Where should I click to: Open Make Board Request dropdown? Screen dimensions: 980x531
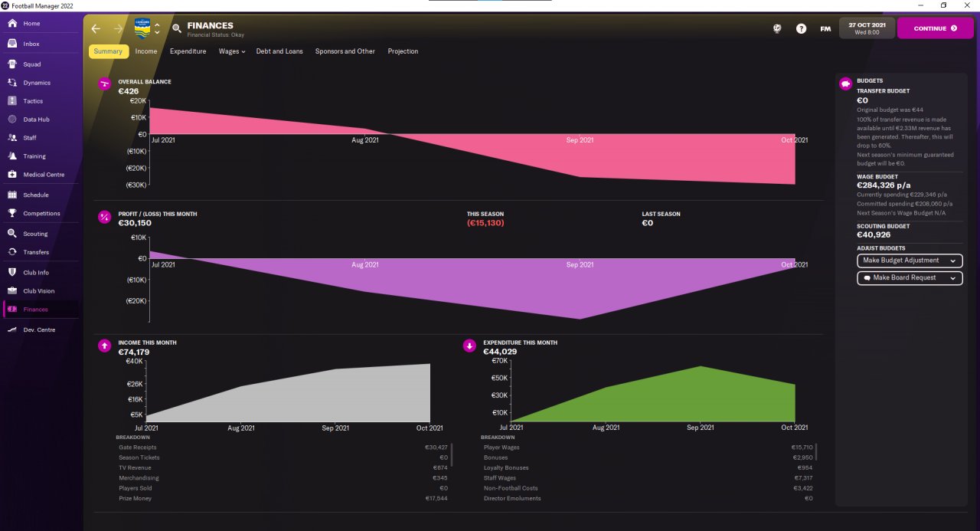[x=910, y=278]
